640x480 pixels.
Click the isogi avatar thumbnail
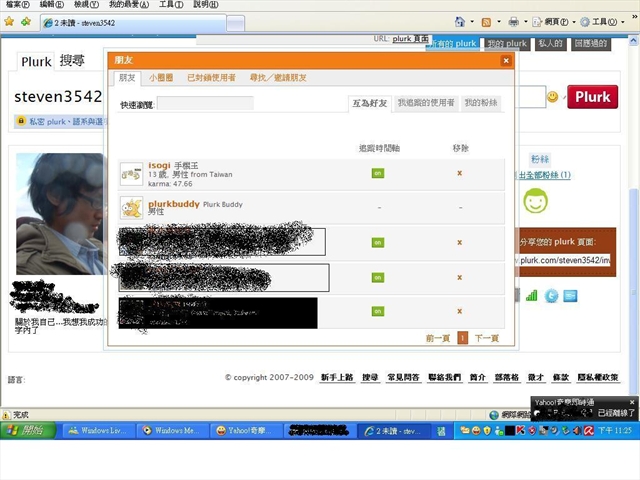[x=131, y=175]
